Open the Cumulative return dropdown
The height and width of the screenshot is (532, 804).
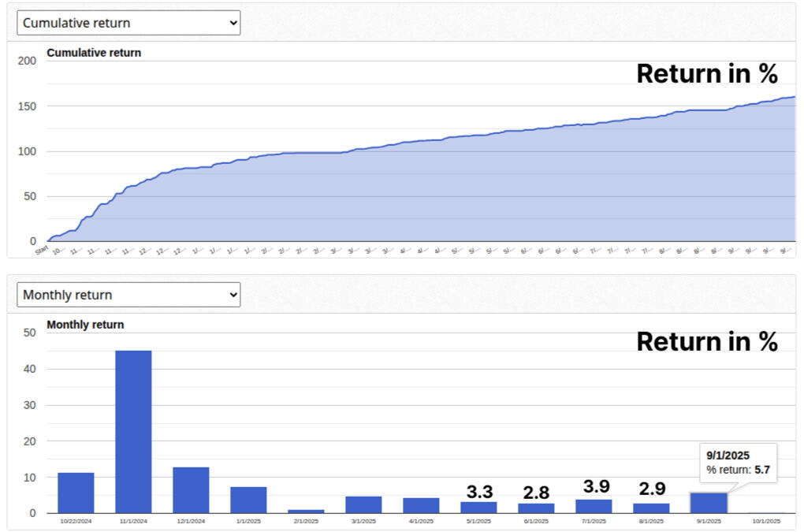[128, 23]
